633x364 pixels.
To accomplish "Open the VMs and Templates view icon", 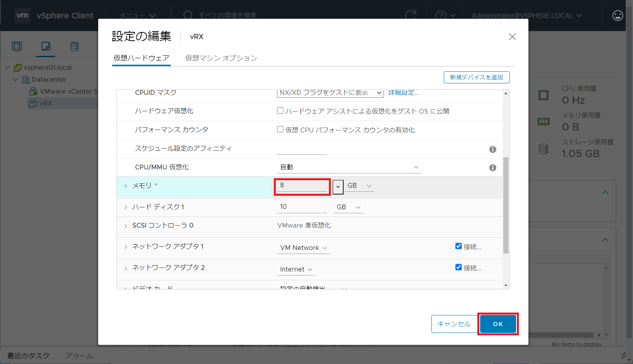I will coord(46,46).
